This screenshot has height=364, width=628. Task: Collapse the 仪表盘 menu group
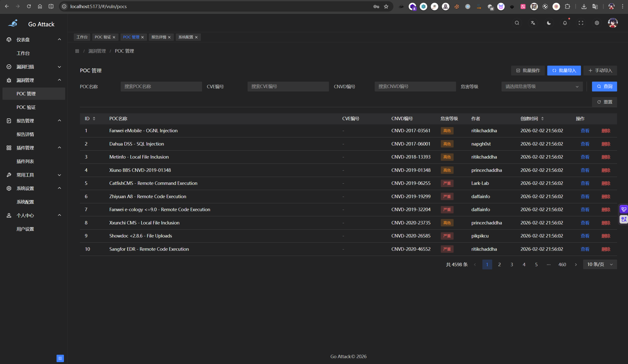(34, 40)
